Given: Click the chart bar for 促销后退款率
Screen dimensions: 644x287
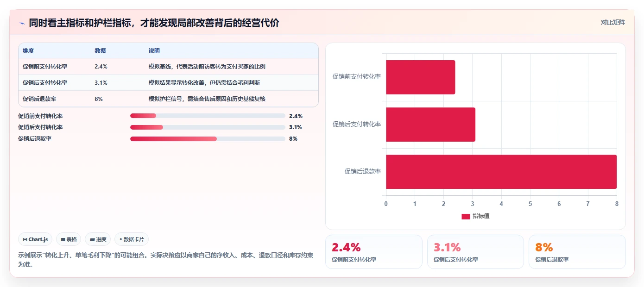Looking at the screenshot, I should (x=501, y=172).
